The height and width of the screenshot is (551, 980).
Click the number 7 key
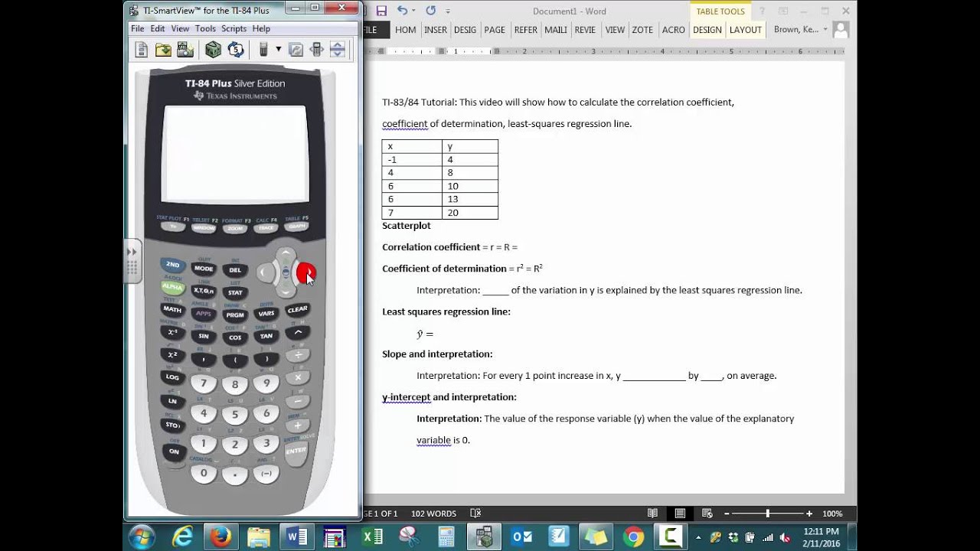point(204,383)
